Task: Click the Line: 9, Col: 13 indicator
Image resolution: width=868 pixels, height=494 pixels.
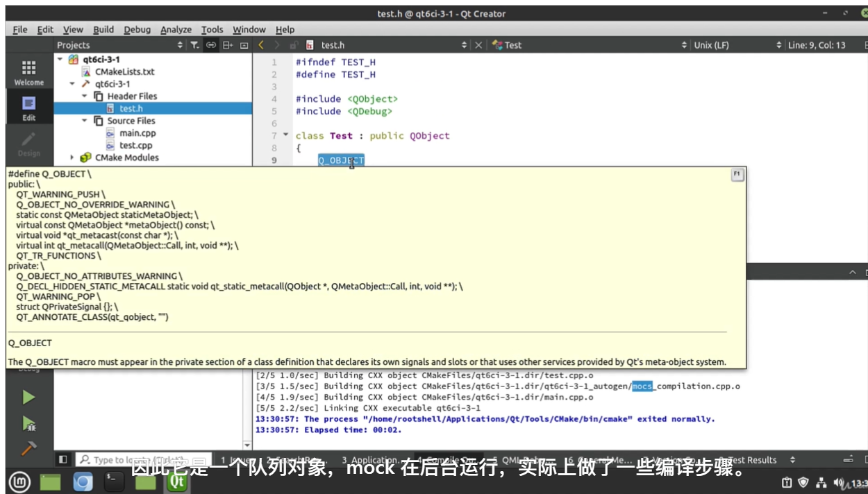Action: (x=817, y=45)
